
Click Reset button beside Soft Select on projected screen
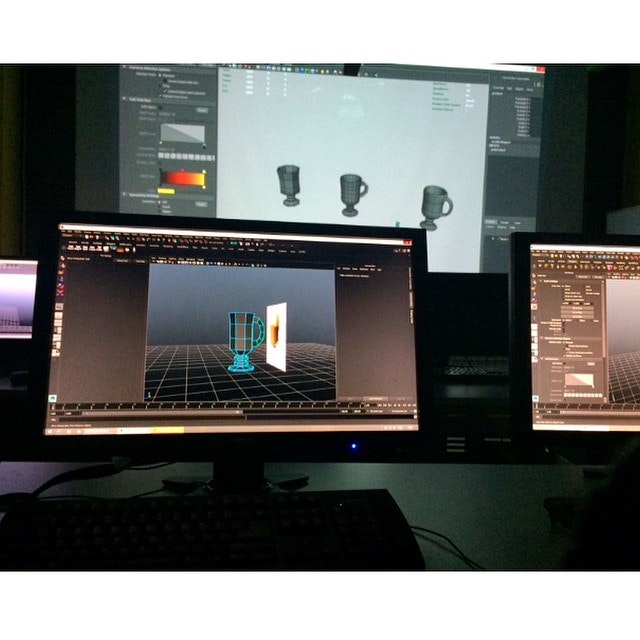[x=202, y=109]
